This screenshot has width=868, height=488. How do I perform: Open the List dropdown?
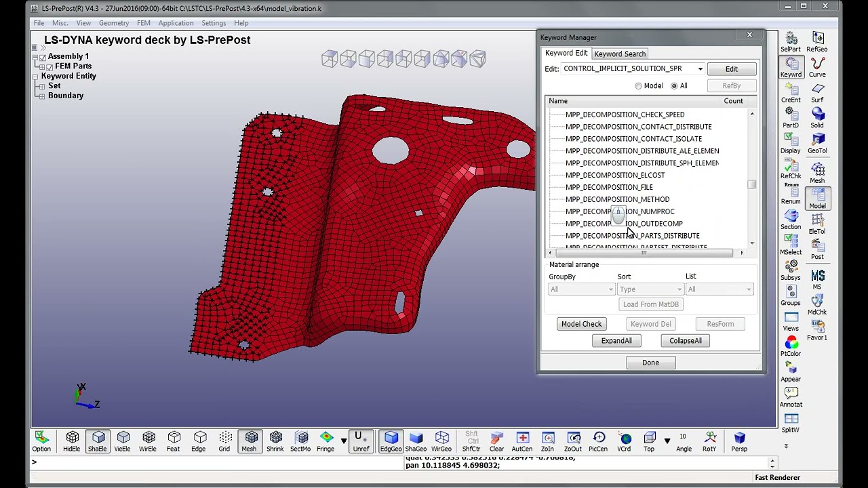click(719, 289)
